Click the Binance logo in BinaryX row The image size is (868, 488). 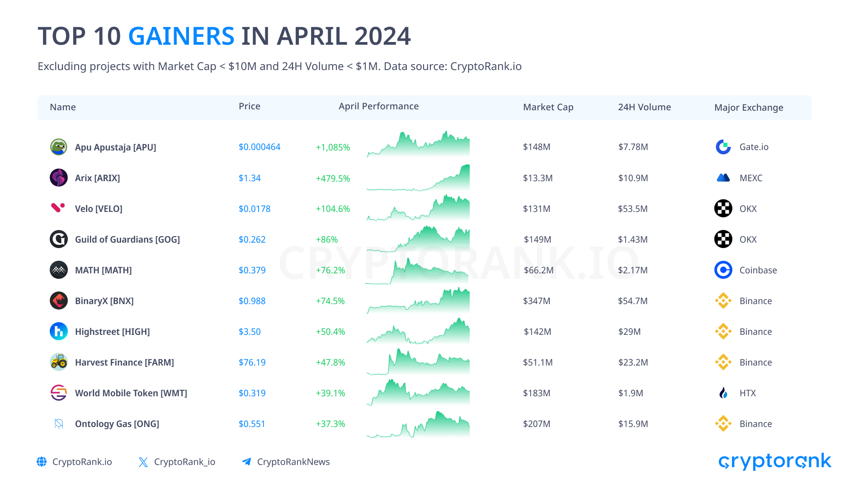point(723,300)
